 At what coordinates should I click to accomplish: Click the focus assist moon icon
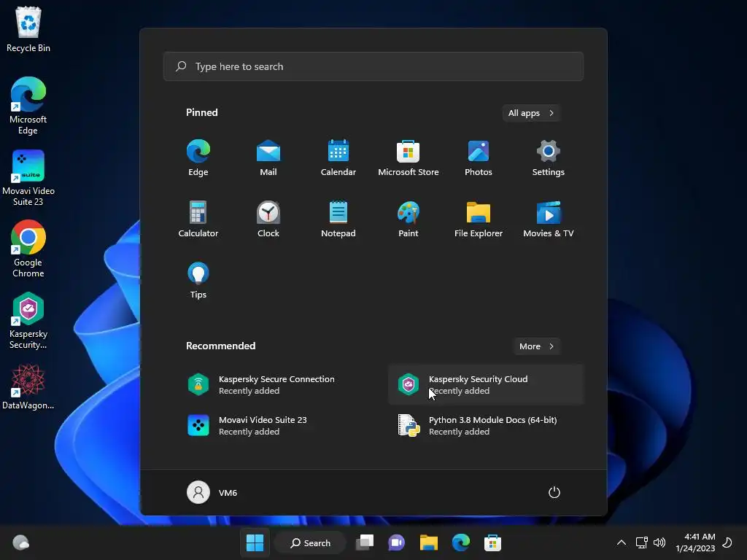pos(727,542)
